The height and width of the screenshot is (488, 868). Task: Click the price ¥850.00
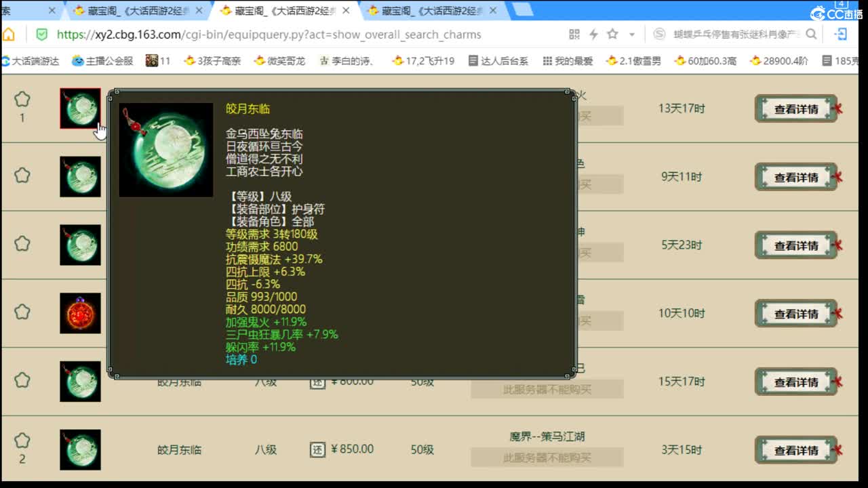pos(353,449)
